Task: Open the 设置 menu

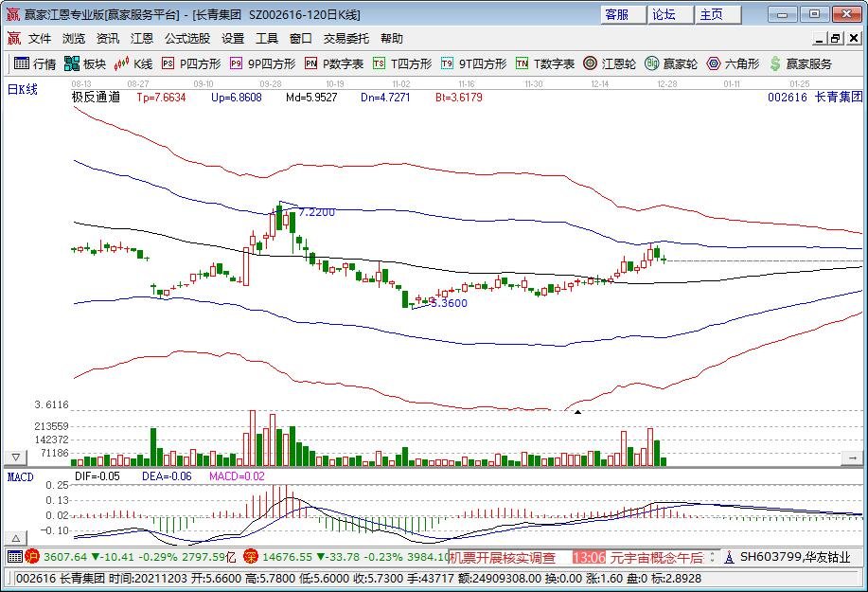Action: 233,38
